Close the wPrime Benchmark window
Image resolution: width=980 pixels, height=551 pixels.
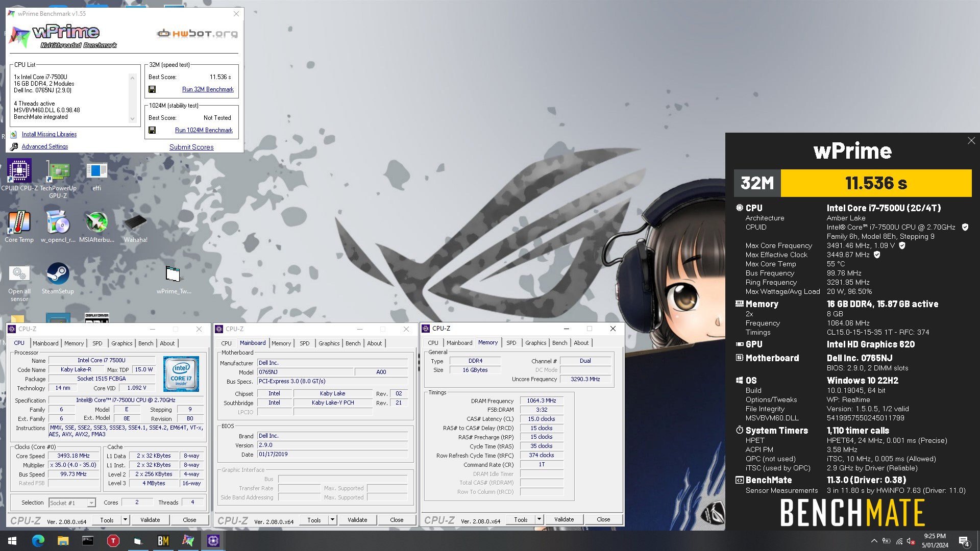(236, 14)
